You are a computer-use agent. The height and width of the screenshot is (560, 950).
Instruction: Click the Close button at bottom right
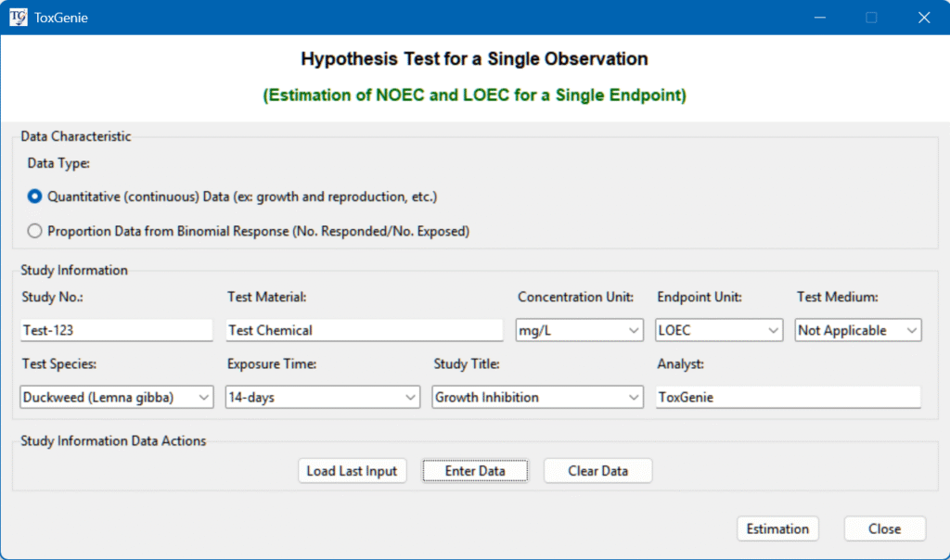[884, 528]
